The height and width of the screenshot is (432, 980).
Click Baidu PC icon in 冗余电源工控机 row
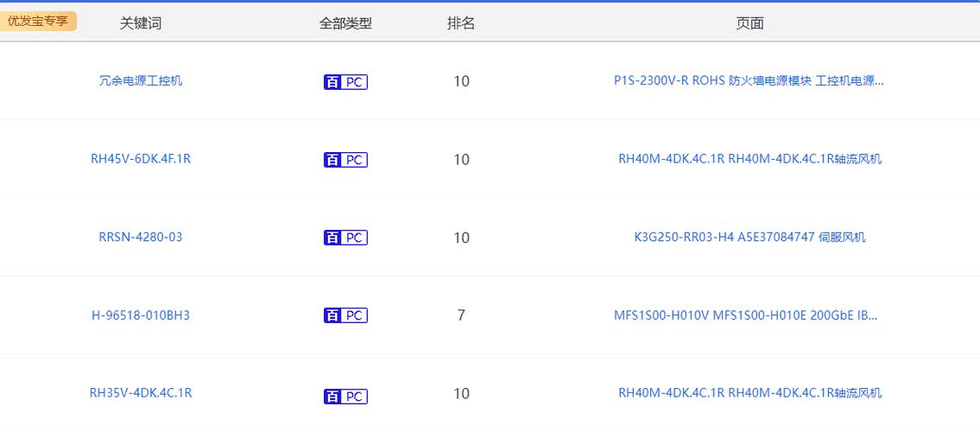tap(345, 82)
